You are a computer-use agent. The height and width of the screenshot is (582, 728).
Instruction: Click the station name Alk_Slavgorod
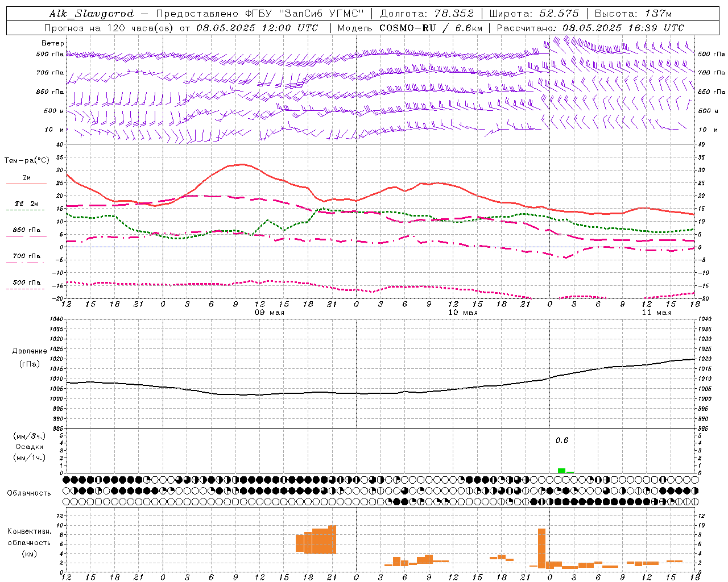(x=92, y=14)
